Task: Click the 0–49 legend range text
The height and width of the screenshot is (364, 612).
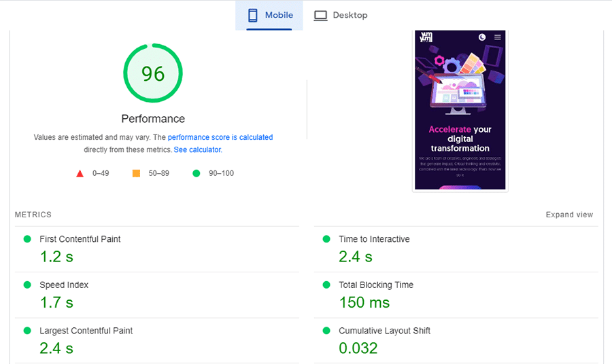Action: point(101,173)
